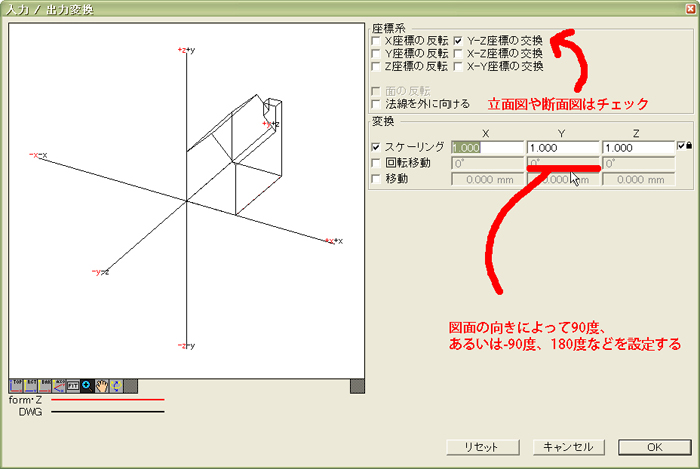Screen dimensions: 700x469
Task: Enable X-Z座標の交換 checkbox
Action: [x=458, y=54]
